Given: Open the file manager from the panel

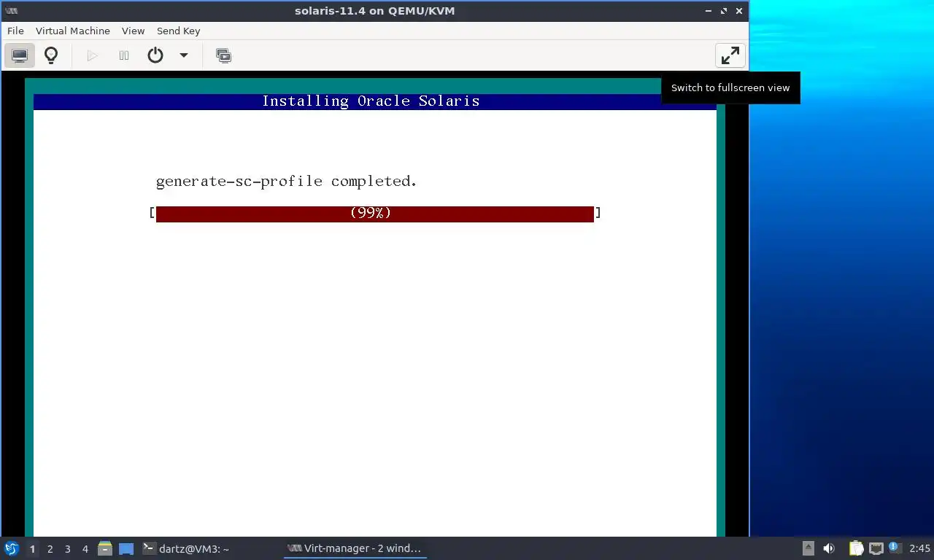Looking at the screenshot, I should [x=105, y=548].
